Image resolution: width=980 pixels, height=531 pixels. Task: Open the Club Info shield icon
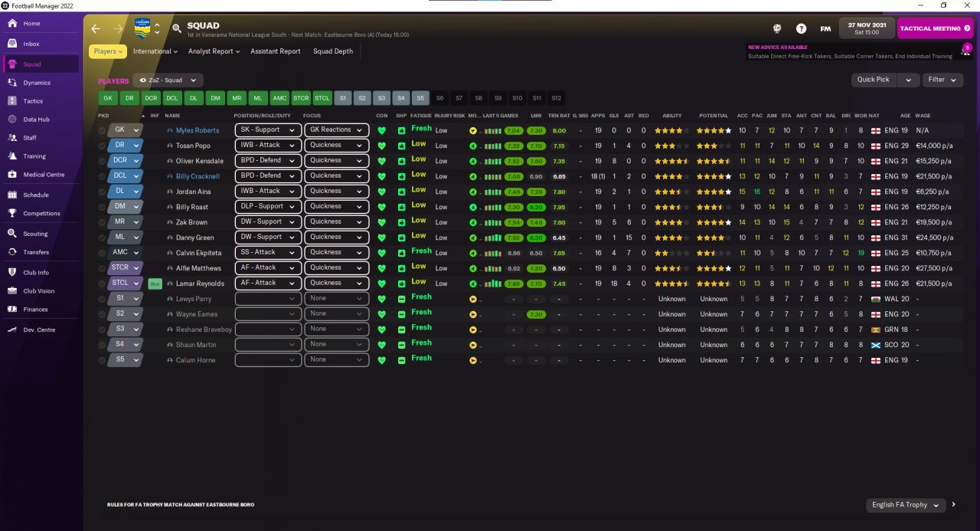point(12,272)
